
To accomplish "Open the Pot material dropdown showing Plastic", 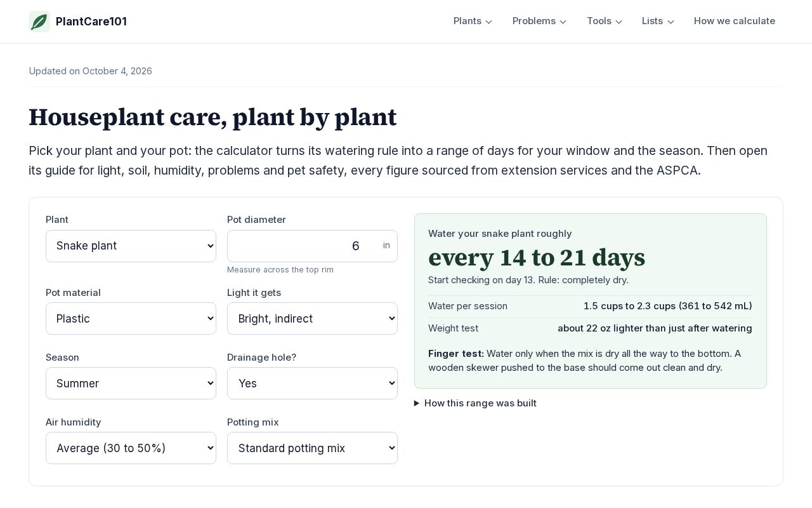I will pos(131,318).
